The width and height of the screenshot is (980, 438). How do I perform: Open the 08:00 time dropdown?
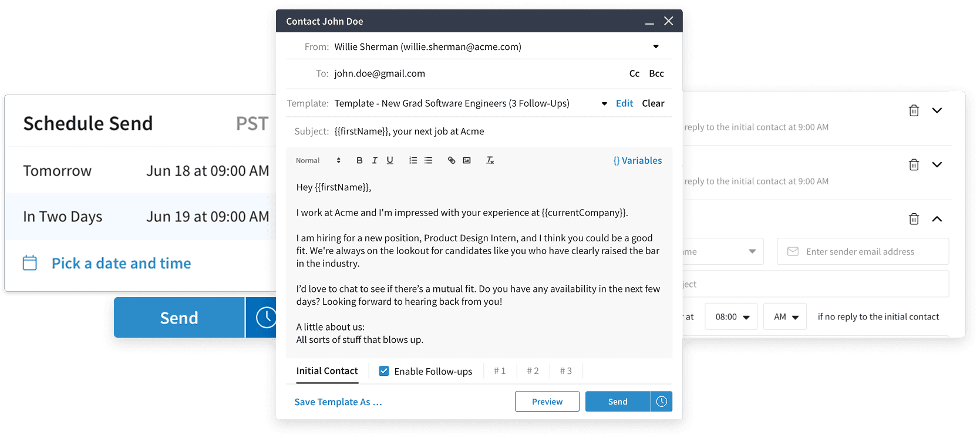coord(731,316)
